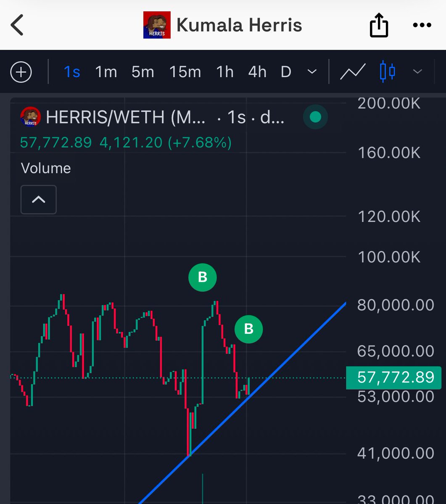This screenshot has width=446, height=504.
Task: Click the HERRIS/WETH pair title
Action: coord(126,117)
